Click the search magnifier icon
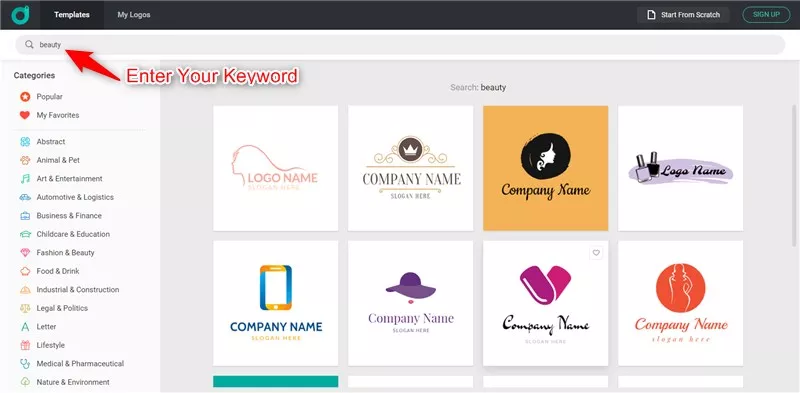Viewport: 800px width, 393px height. tap(29, 44)
